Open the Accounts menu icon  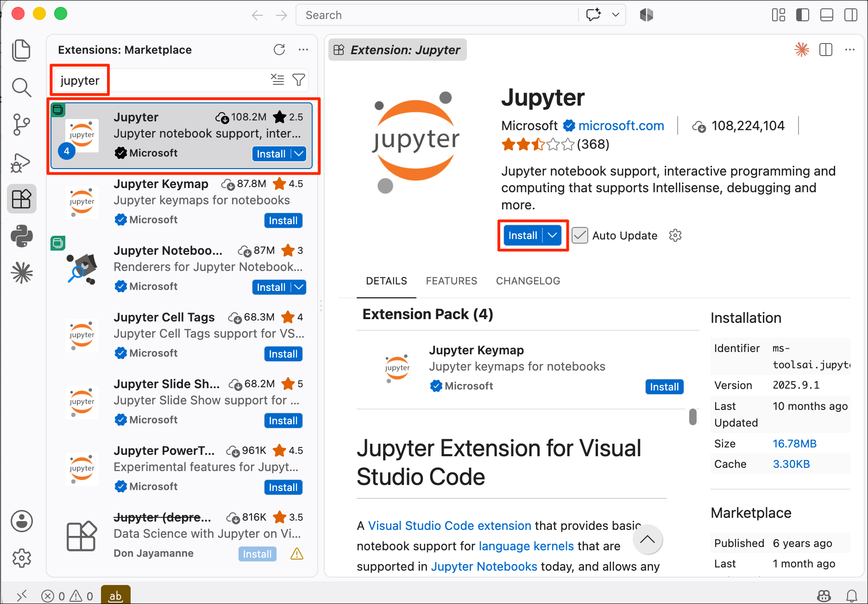pyautogui.click(x=21, y=521)
